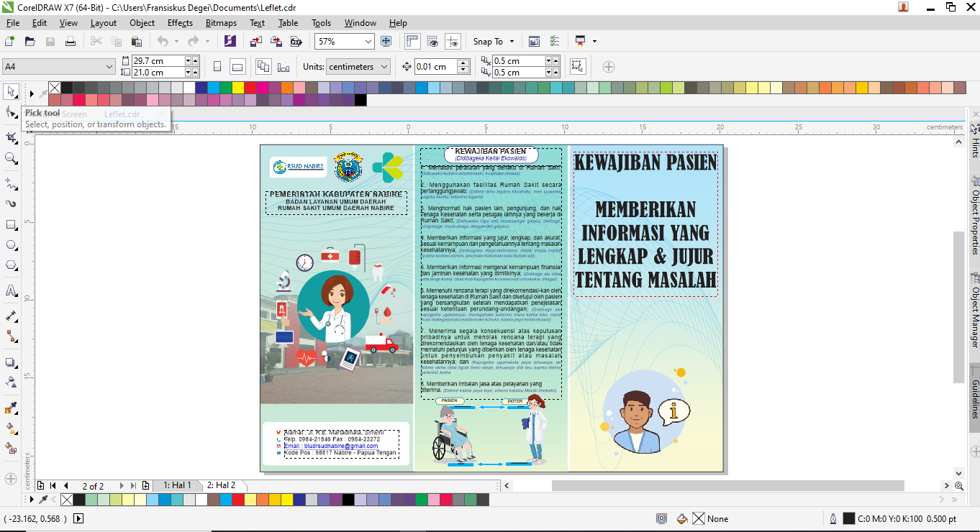
Task: Open the Application launcher dropdown arrow
Action: 594,42
